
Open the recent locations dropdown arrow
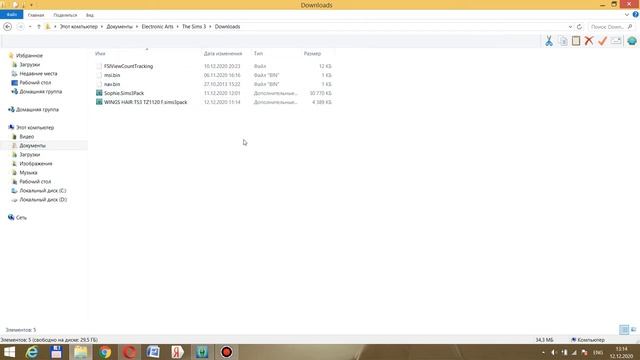30,27
